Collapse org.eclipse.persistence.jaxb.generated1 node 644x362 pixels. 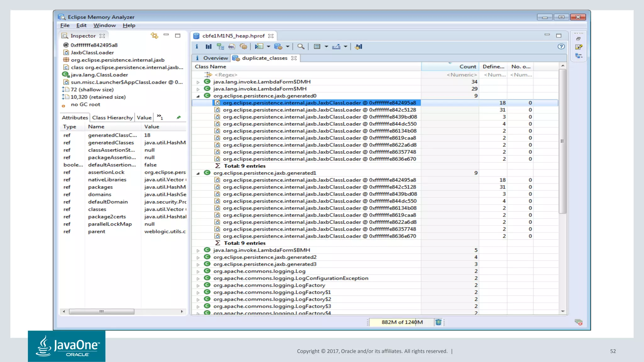click(198, 173)
